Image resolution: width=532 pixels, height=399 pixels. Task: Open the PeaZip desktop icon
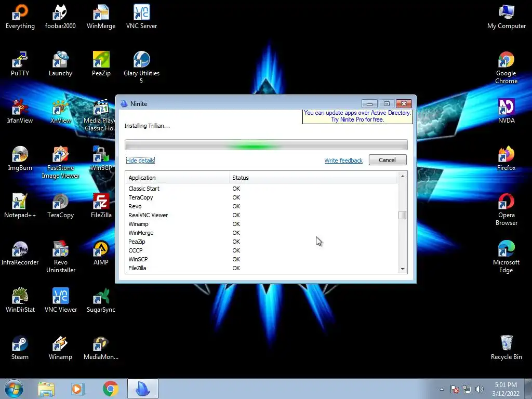101,64
